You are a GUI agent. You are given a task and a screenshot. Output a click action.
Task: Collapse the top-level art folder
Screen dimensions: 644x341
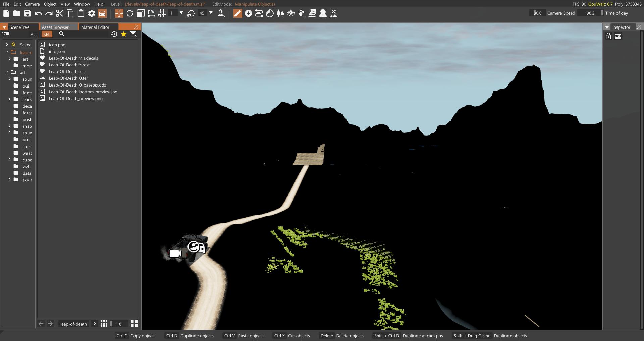pos(7,72)
